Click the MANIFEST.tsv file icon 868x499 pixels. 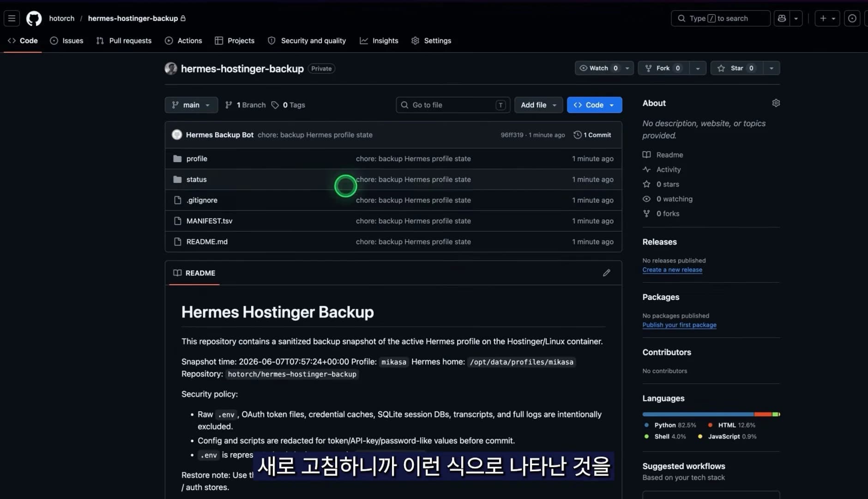tap(177, 221)
